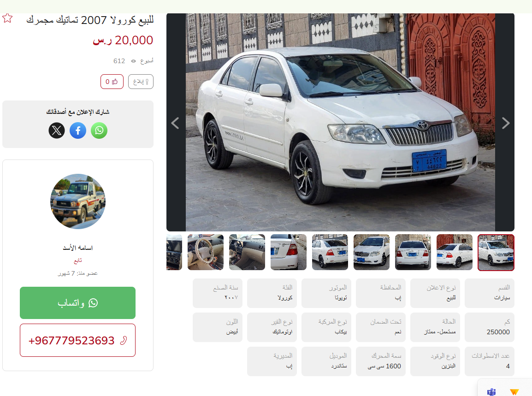Screen dimensions: 532x396
Task: Select the highlighted first car thumbnail
Action: [x=496, y=253]
